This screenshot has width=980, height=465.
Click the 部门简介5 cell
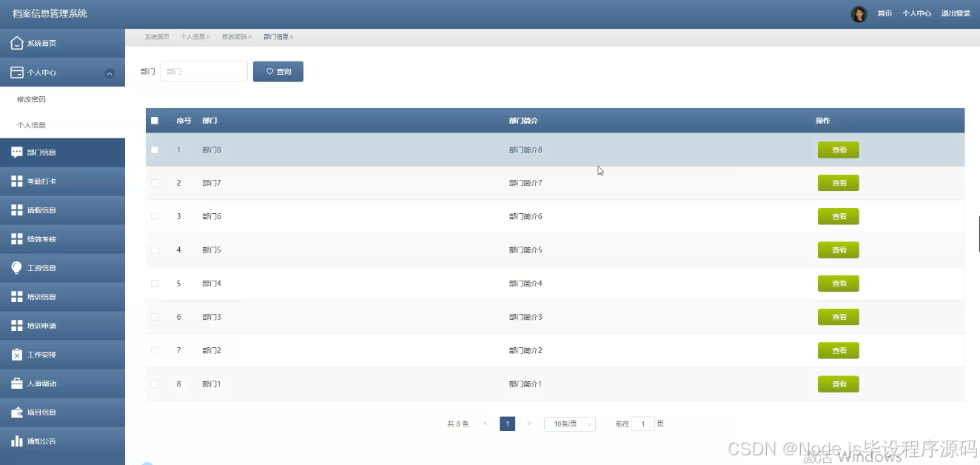coord(526,250)
